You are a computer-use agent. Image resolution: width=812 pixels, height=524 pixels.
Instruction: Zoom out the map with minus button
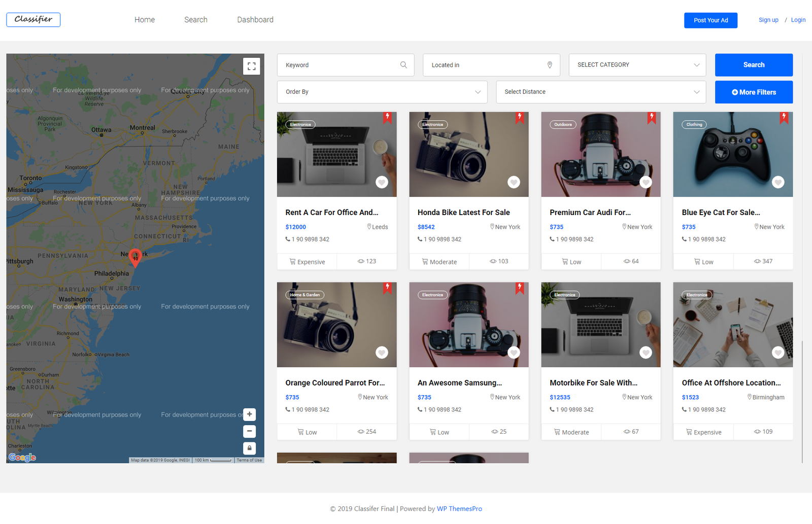click(249, 432)
